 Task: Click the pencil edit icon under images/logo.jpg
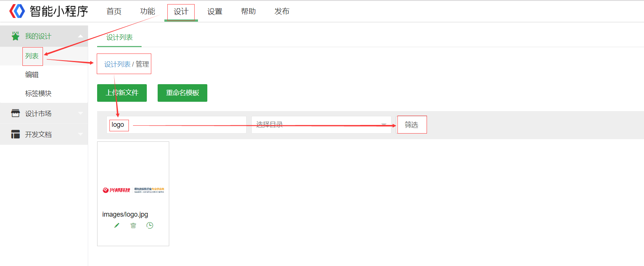click(x=117, y=225)
